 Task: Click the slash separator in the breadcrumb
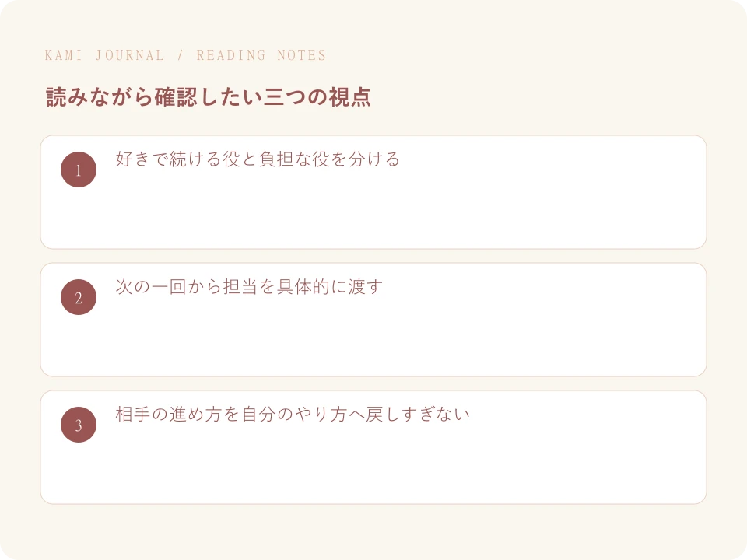tap(181, 55)
